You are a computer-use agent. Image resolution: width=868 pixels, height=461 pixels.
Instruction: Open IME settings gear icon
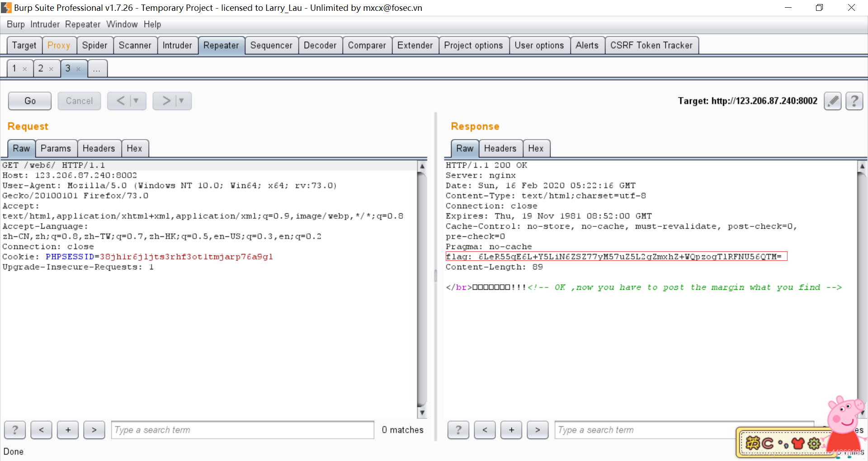814,443
